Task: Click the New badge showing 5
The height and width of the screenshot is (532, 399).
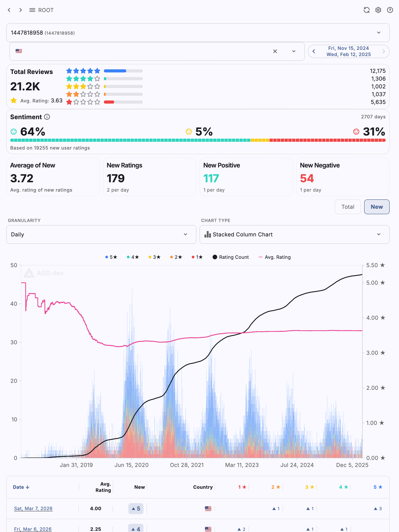Action: pyautogui.click(x=136, y=508)
